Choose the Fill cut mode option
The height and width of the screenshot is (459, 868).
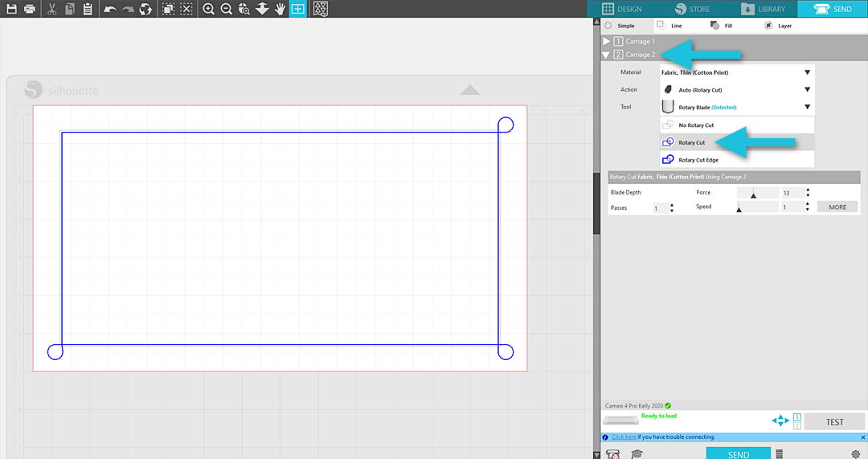(721, 26)
